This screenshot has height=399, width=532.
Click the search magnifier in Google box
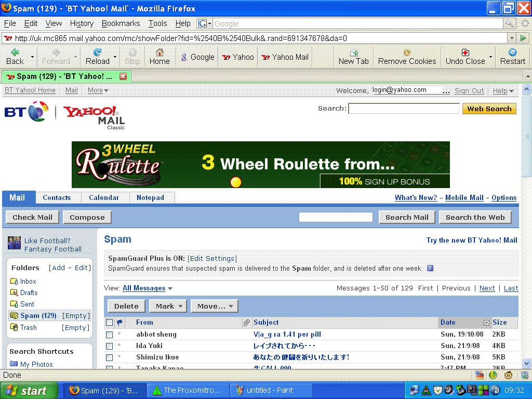point(509,23)
